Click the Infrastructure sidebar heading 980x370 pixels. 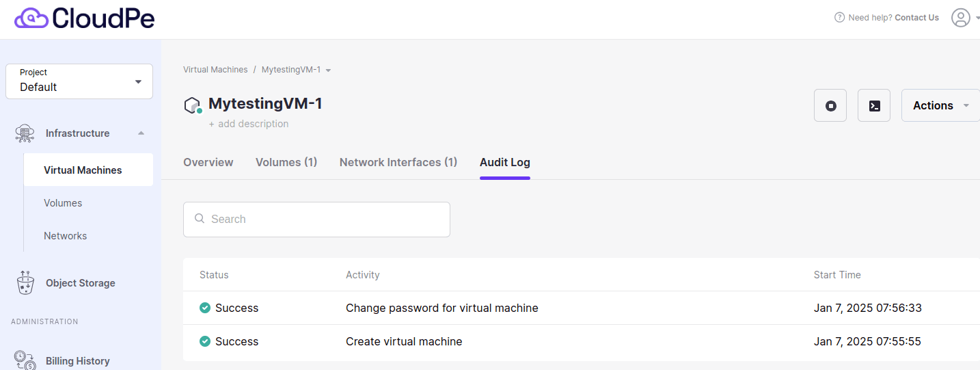pos(78,133)
